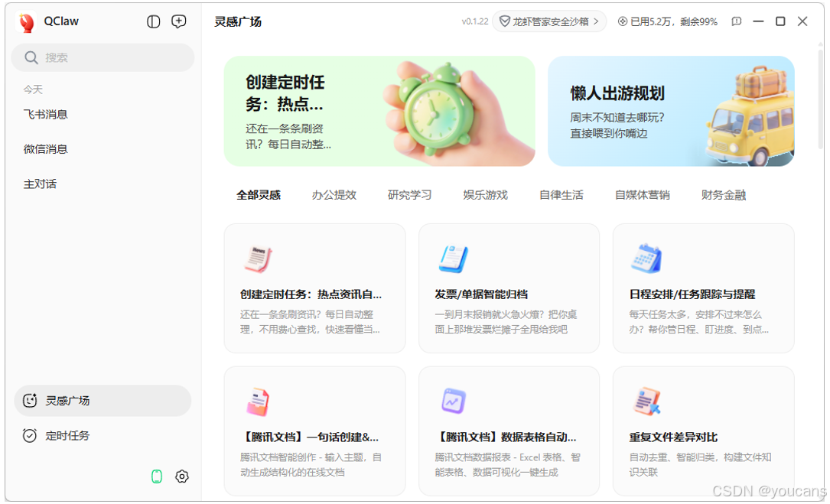The height and width of the screenshot is (504, 830).
Task: Open the 微信消息 conversation
Action: (x=46, y=149)
